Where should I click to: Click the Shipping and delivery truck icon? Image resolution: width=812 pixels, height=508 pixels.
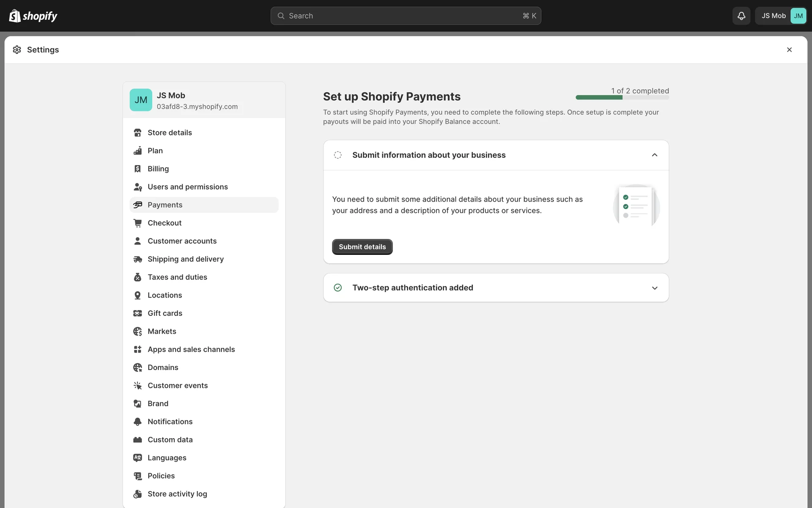pyautogui.click(x=137, y=259)
